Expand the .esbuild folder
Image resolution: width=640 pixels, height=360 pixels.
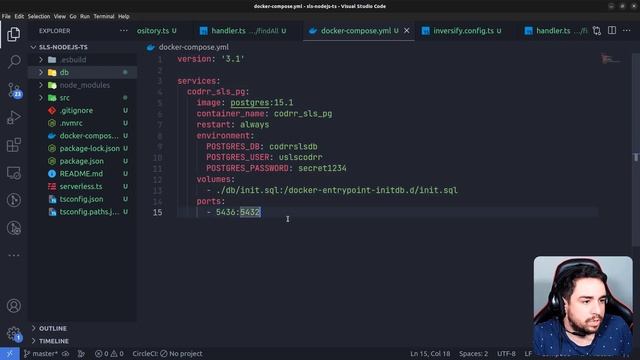[x=41, y=60]
